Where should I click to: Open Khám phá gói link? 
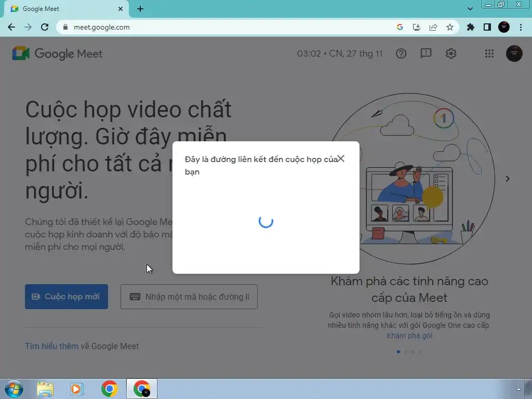pos(409,336)
